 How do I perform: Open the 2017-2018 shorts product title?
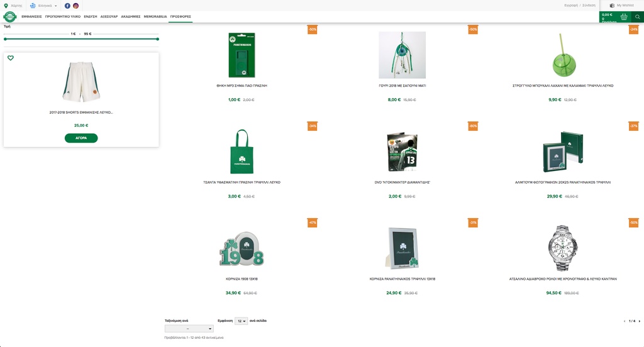(x=81, y=112)
